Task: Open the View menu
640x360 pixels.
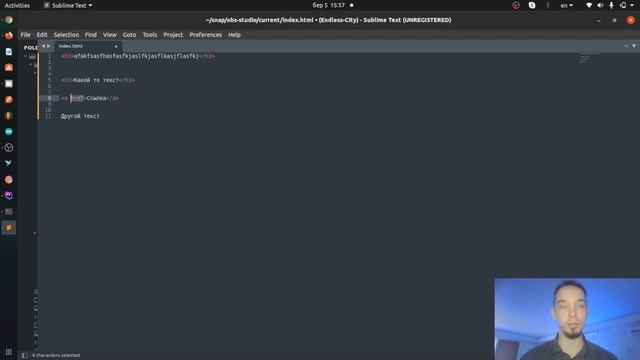Action: click(110, 35)
